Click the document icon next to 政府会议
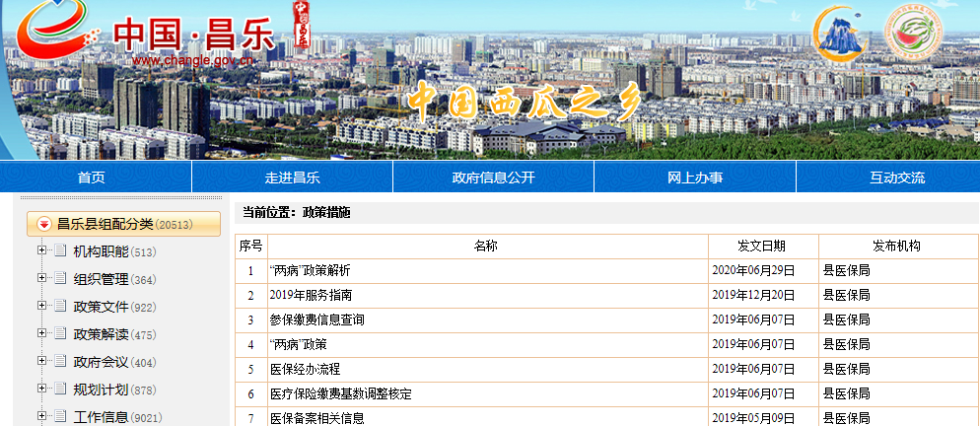980x426 pixels. [x=60, y=362]
